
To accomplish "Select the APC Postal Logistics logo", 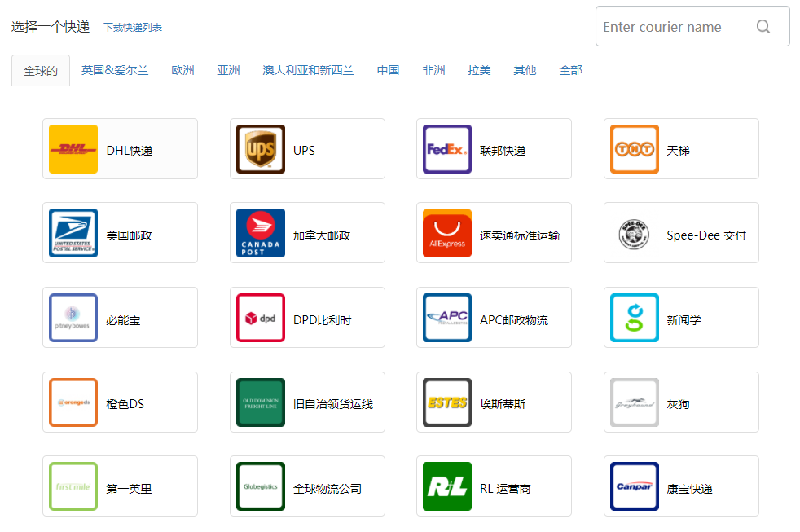I will (447, 318).
